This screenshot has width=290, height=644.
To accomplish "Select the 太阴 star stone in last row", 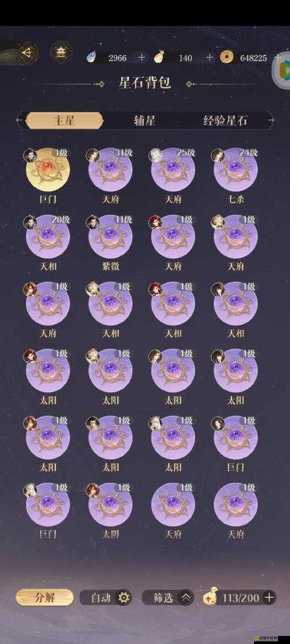I will pyautogui.click(x=110, y=504).
